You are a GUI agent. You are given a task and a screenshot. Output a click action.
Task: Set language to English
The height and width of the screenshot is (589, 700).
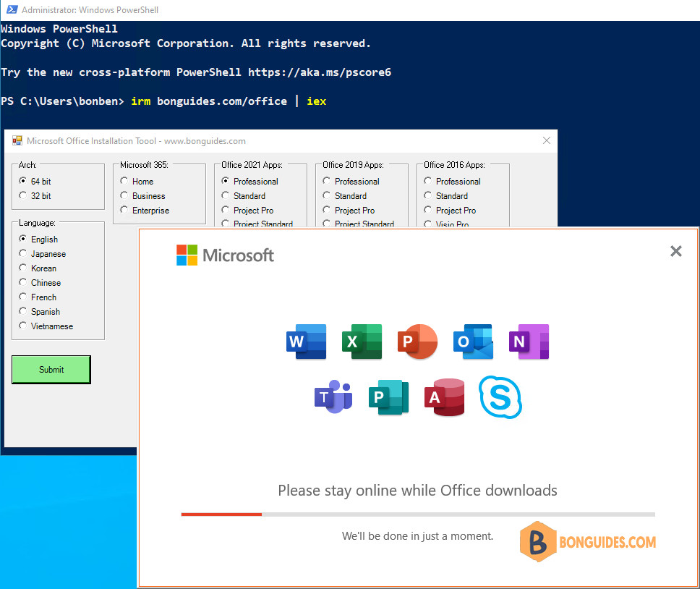click(x=38, y=239)
